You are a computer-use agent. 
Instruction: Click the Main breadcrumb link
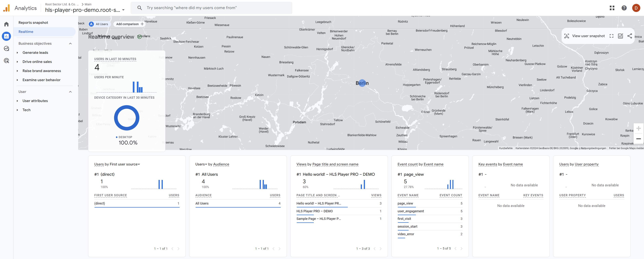(88, 4)
